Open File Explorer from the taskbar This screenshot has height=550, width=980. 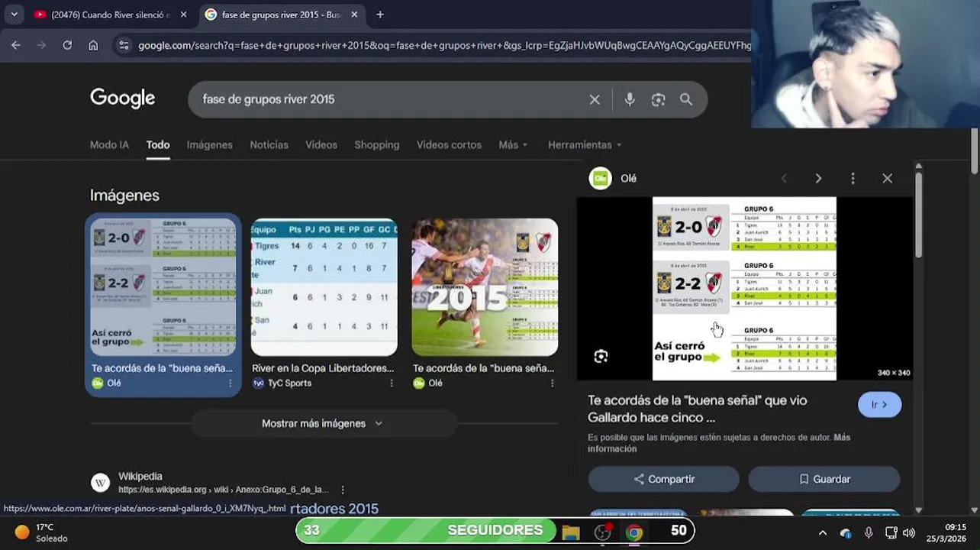570,532
